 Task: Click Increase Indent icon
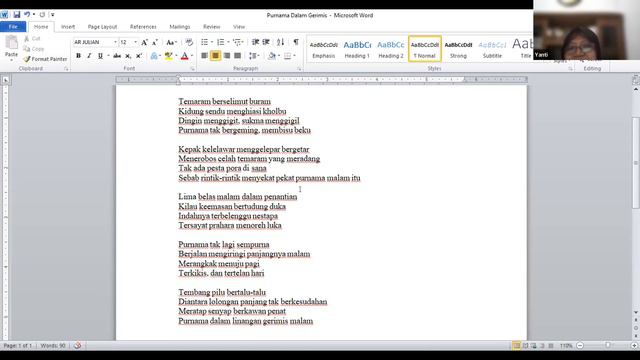tap(266, 42)
